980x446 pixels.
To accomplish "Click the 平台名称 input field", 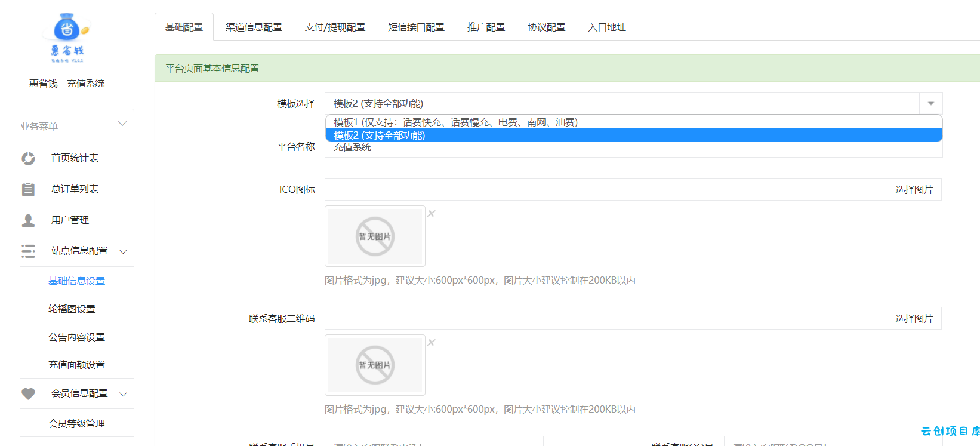I will tap(633, 147).
